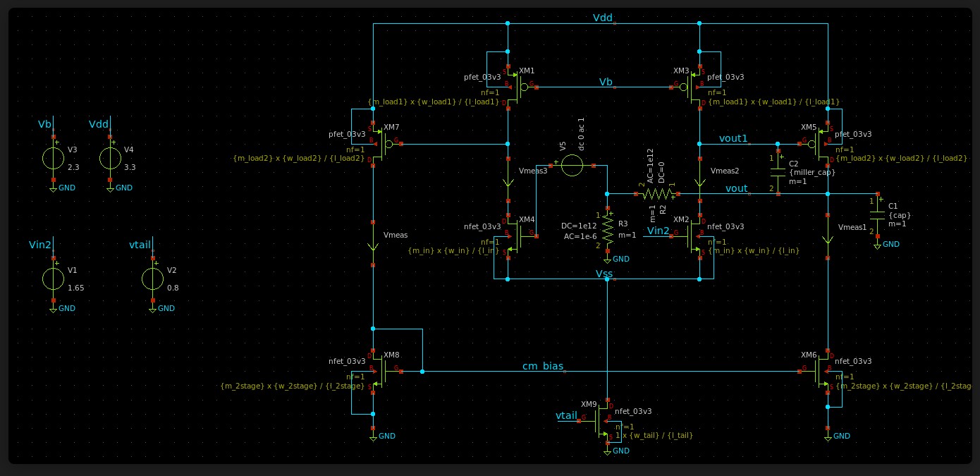This screenshot has height=476, width=980.
Task: Click the AC=1e12 attribute of R2
Action: click(x=649, y=165)
